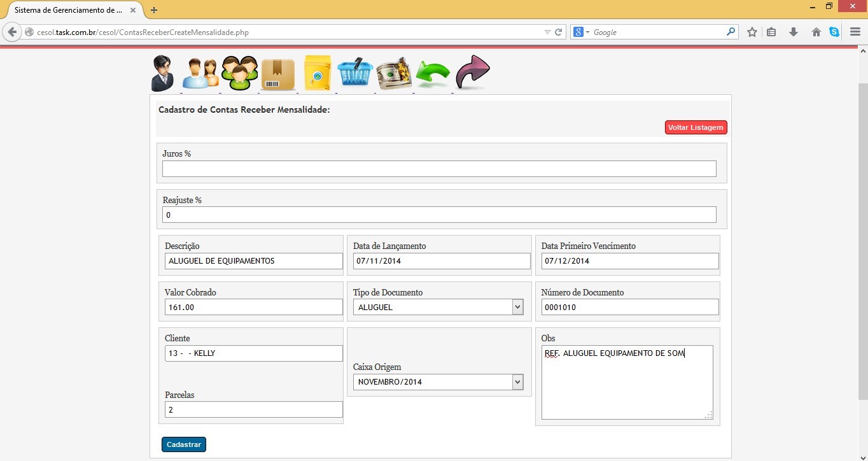
Task: Click the burning dollar bills icon
Action: coord(394,74)
